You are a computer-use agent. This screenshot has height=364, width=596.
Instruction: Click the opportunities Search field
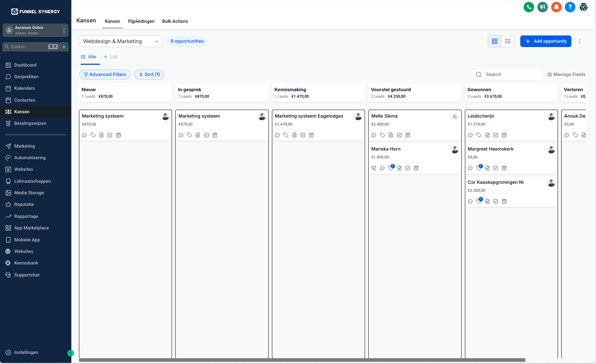[x=511, y=75]
